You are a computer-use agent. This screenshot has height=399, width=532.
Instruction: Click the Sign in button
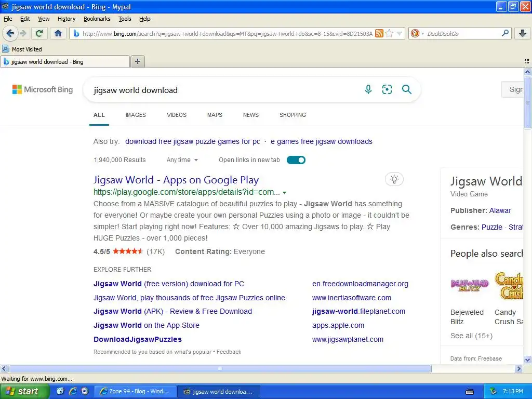tap(513, 89)
